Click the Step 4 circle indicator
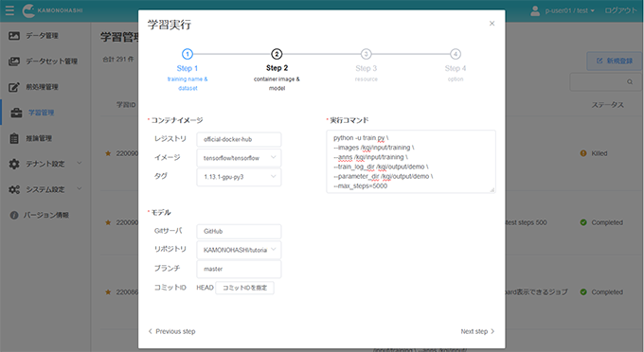Image resolution: width=644 pixels, height=352 pixels. pyautogui.click(x=456, y=54)
